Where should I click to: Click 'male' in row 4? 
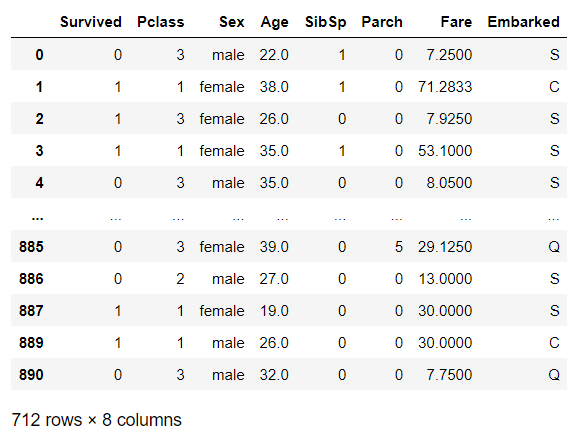click(228, 183)
